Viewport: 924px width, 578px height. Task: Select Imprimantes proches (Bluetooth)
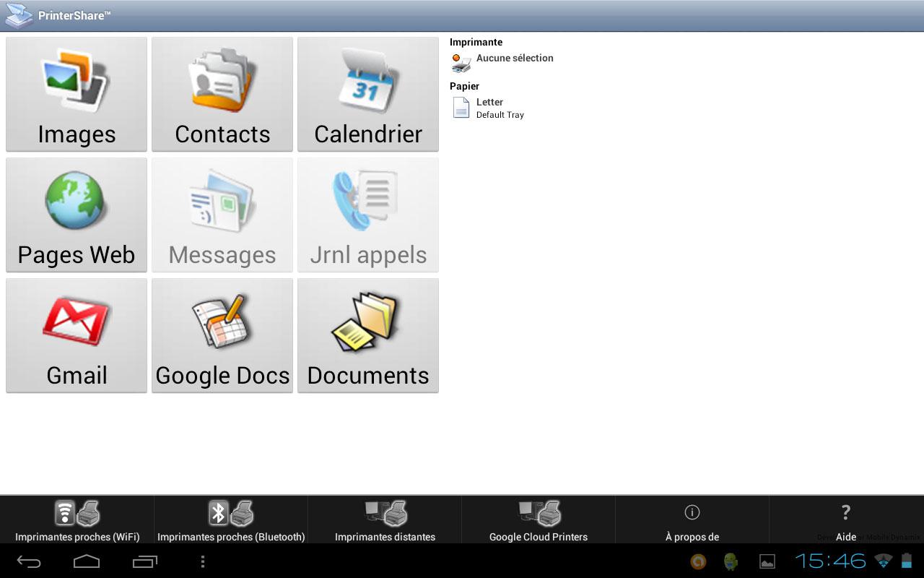(231, 520)
